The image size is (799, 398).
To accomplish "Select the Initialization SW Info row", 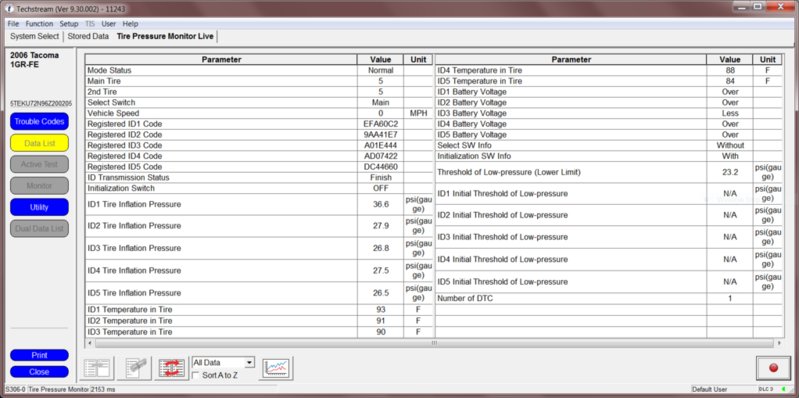I will (x=608, y=156).
